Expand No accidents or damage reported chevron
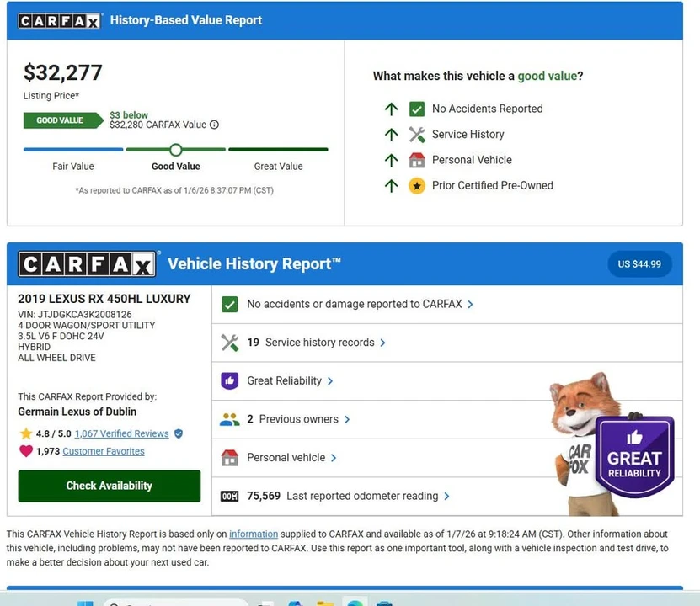Screen dimensions: 700x606 [470, 305]
